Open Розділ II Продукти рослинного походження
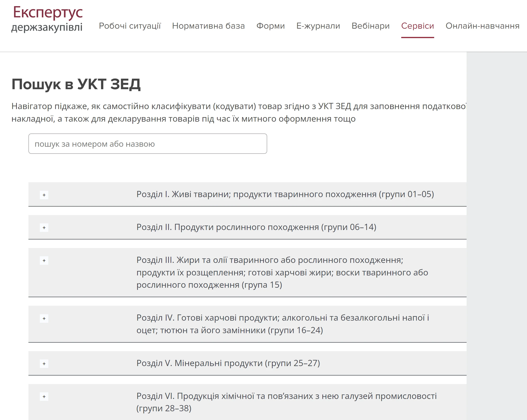Viewport: 527px width, 420px height. pos(256,227)
